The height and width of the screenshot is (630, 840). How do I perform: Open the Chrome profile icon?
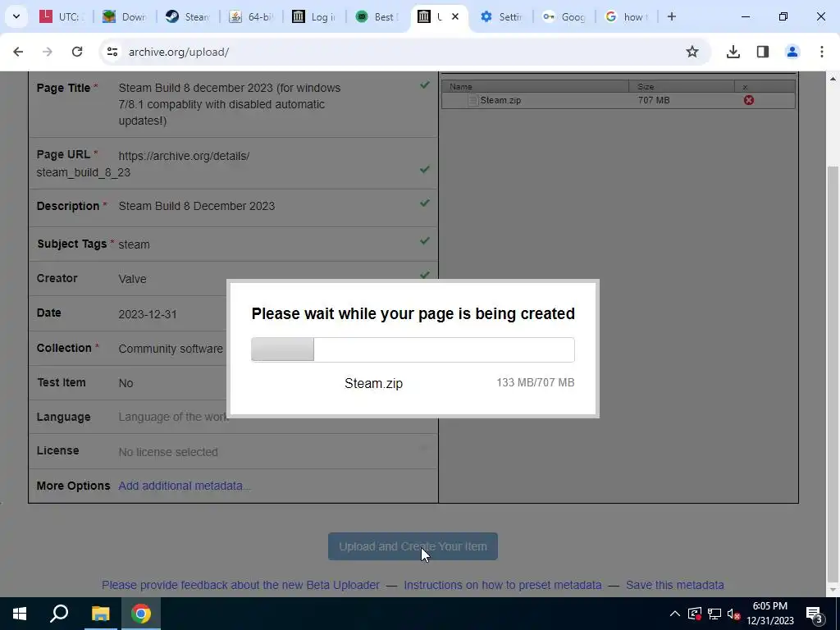click(792, 52)
